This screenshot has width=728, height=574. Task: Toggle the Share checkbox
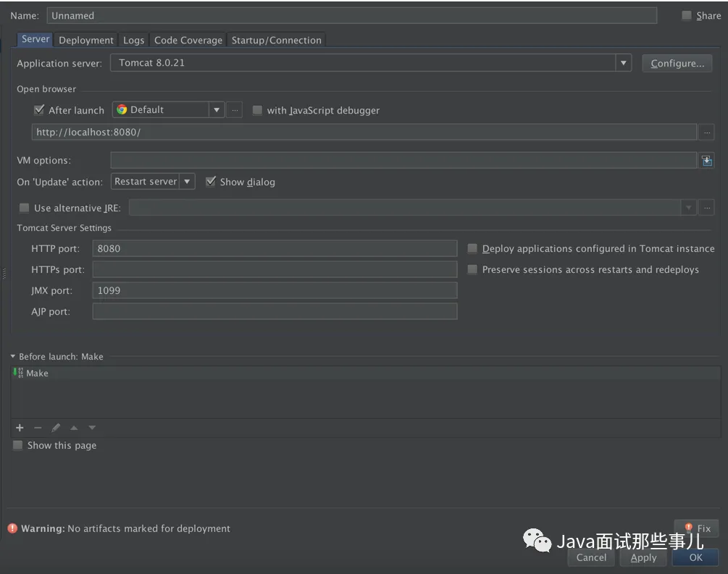click(686, 16)
